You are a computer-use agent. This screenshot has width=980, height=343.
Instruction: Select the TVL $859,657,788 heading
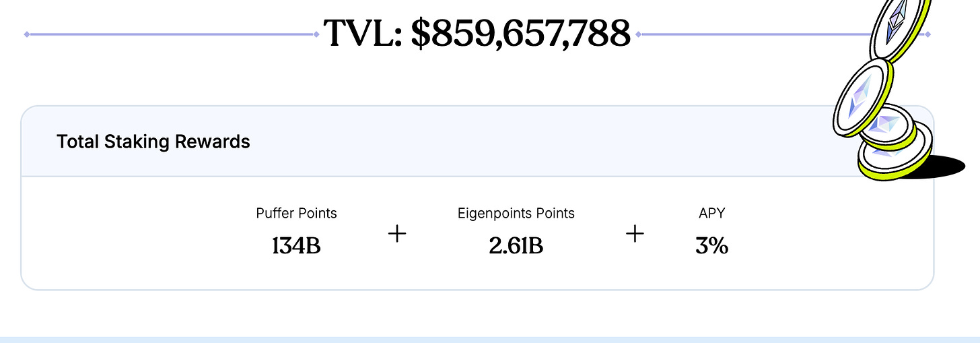tap(477, 33)
